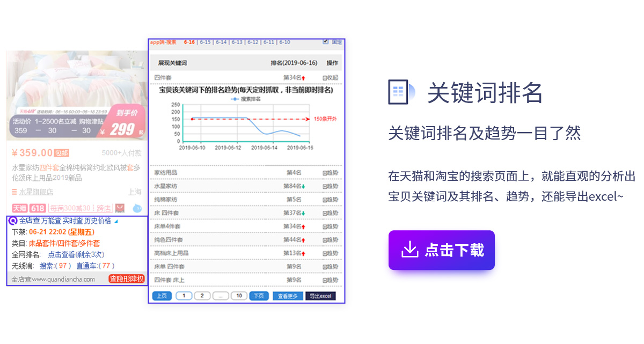
Task: Go to page 1 in pagination
Action: [x=184, y=296]
